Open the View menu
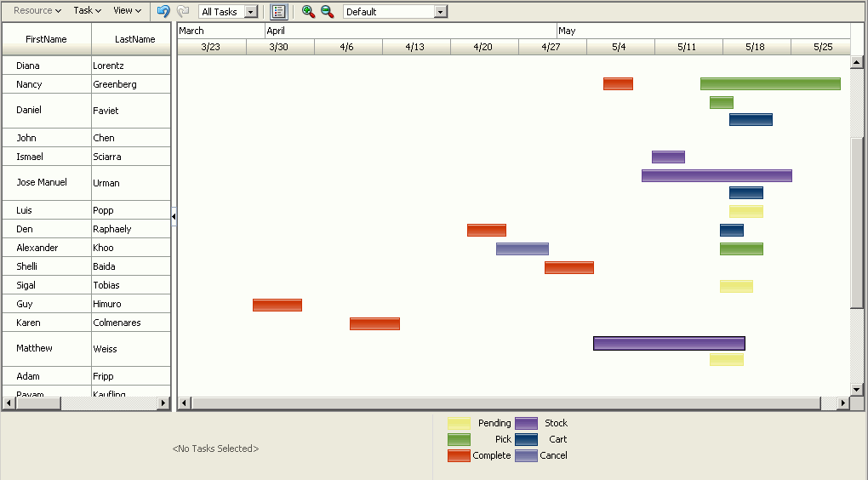 tap(128, 10)
